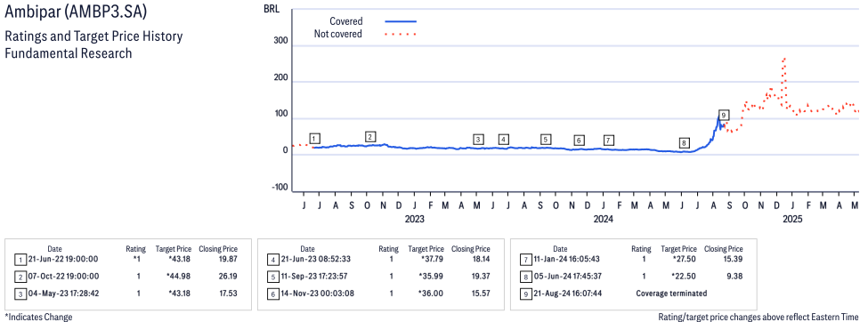
Task: Click closing price 19.37
Action: [x=481, y=276]
